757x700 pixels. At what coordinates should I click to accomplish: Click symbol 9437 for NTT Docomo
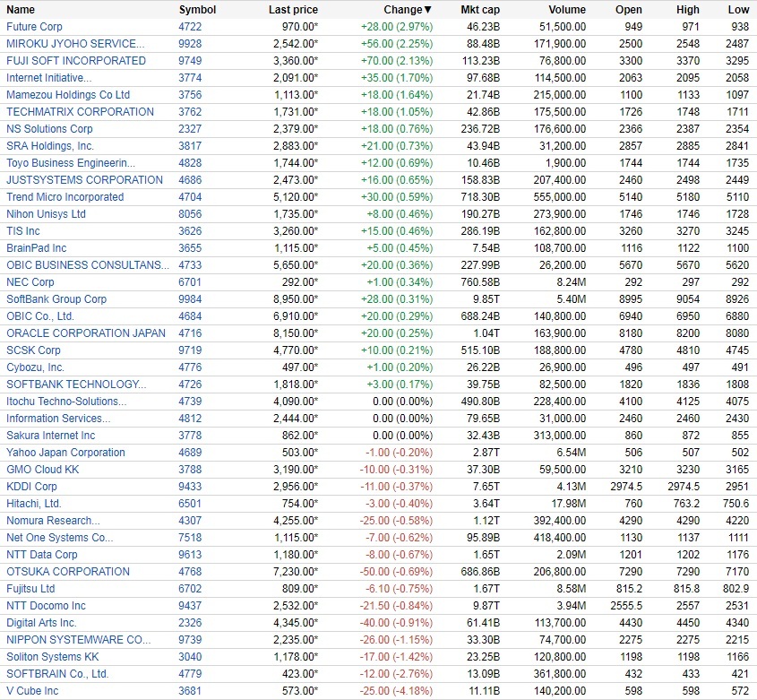pyautogui.click(x=190, y=606)
